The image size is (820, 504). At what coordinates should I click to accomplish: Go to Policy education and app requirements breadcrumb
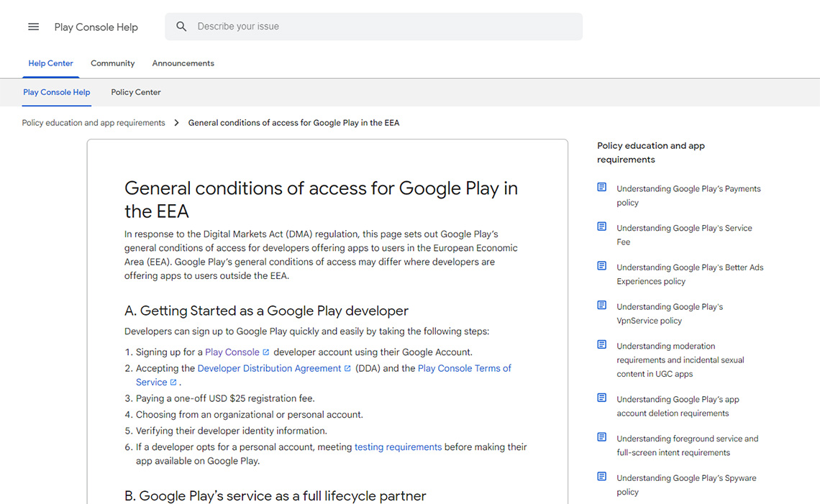[x=94, y=123]
